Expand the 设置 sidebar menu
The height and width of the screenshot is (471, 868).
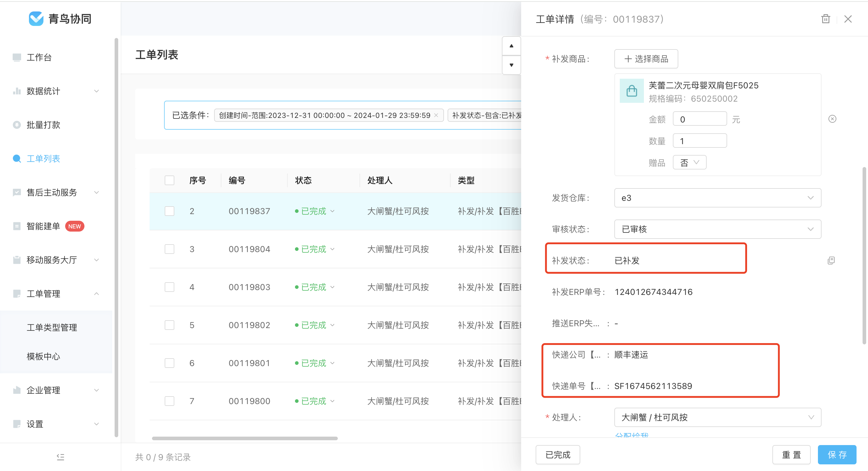click(56, 424)
